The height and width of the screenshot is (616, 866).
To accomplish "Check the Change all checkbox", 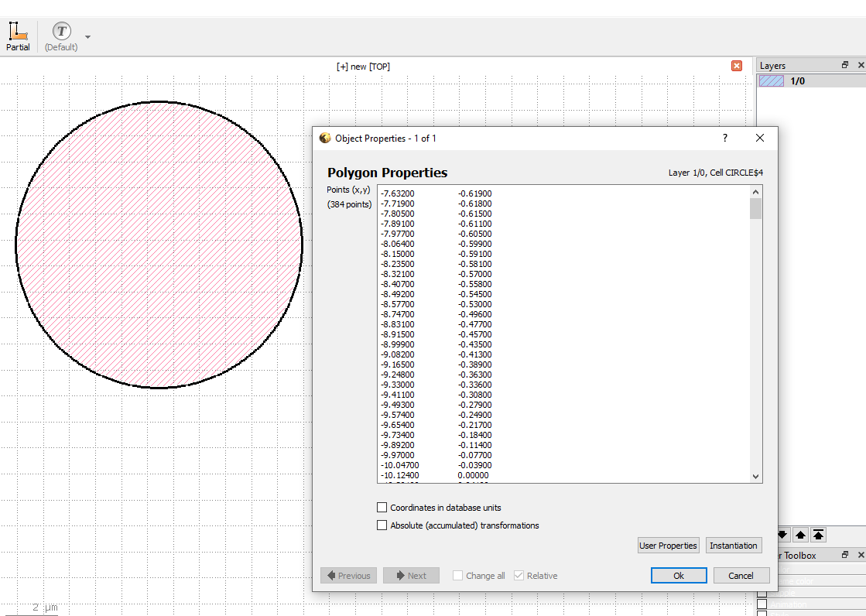I will tap(457, 575).
